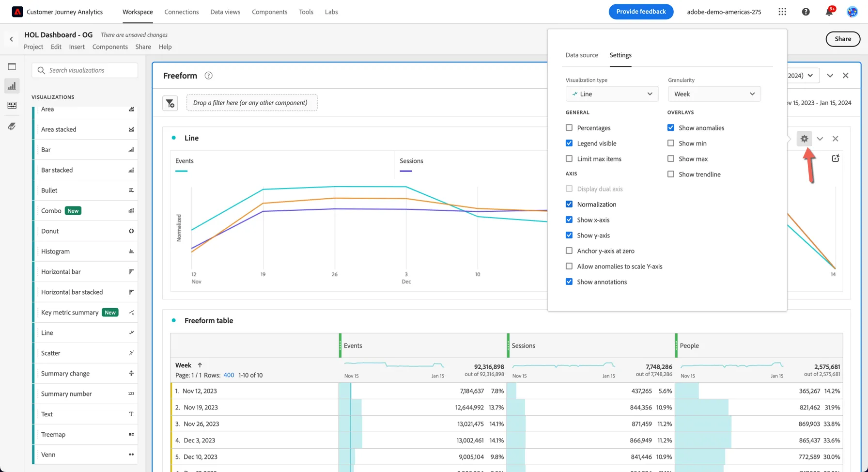
Task: Click the notifications bell icon
Action: pyautogui.click(x=829, y=12)
